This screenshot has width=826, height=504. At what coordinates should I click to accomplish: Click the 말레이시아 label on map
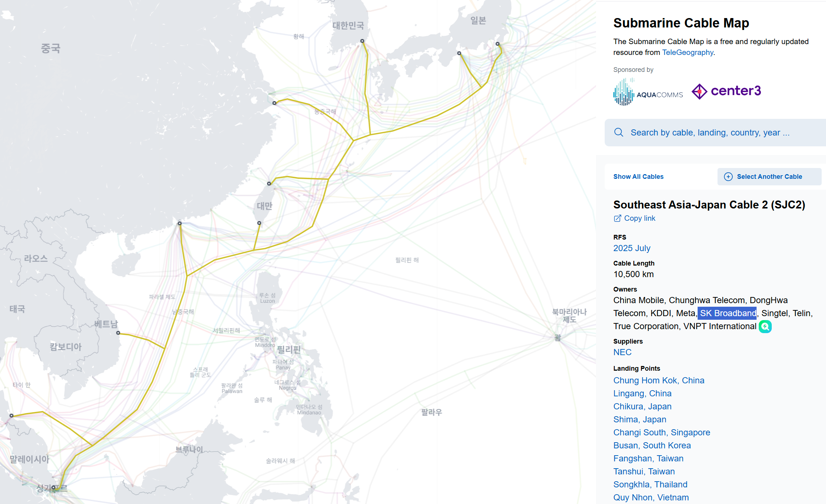pyautogui.click(x=29, y=460)
